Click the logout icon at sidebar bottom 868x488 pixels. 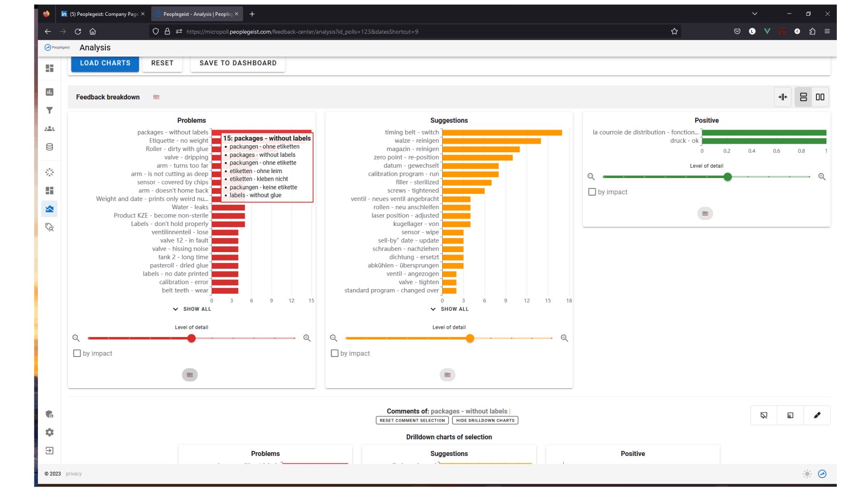49,450
